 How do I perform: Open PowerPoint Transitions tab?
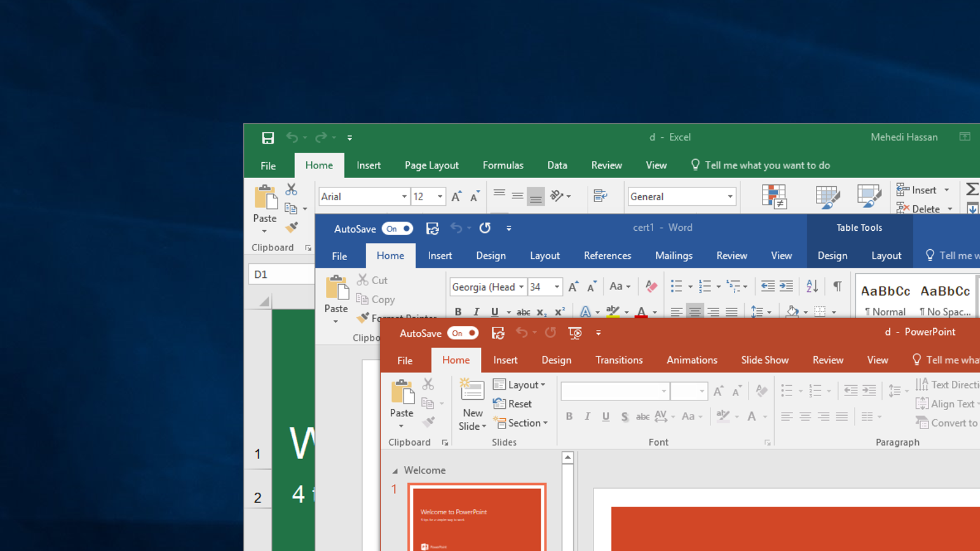(x=619, y=361)
